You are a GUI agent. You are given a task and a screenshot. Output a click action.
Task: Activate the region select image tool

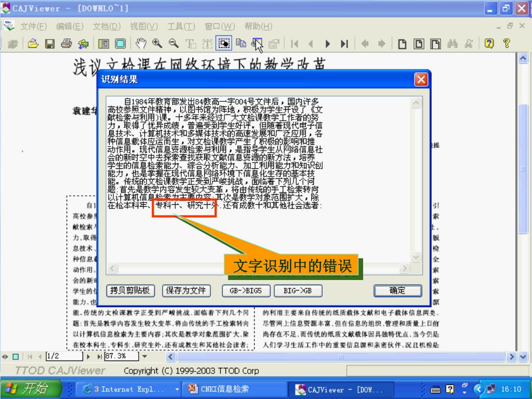[224, 44]
